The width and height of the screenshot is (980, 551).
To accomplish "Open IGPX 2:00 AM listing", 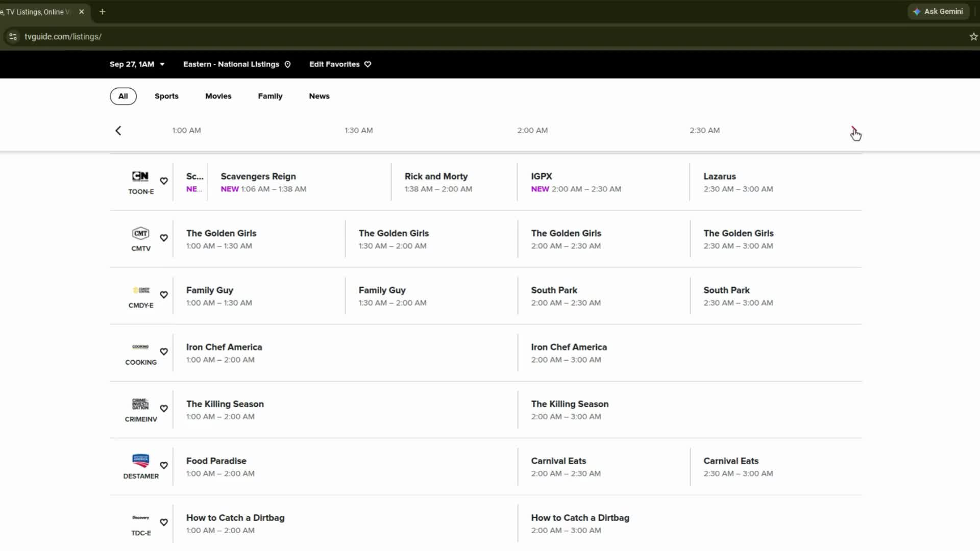I will [x=603, y=182].
